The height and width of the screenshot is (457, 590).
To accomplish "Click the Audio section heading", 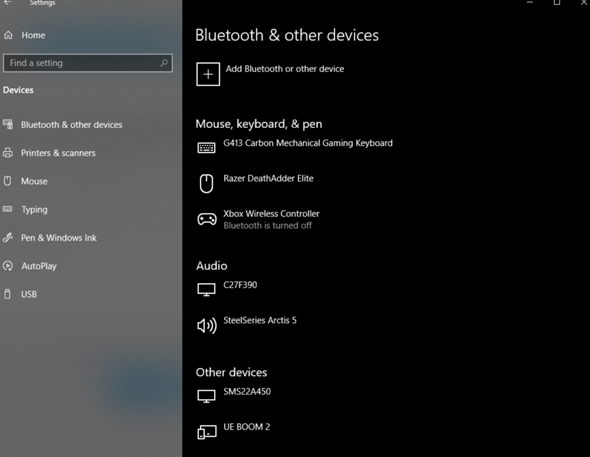I will point(211,266).
